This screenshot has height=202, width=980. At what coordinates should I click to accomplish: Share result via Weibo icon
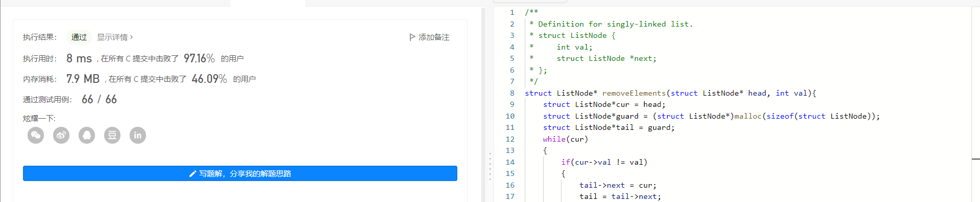[61, 136]
